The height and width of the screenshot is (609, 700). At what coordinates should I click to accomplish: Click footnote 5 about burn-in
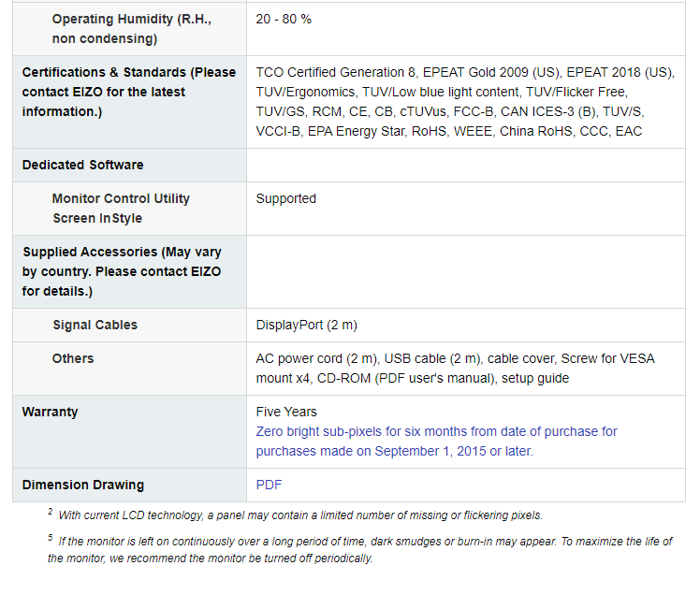[x=359, y=549]
